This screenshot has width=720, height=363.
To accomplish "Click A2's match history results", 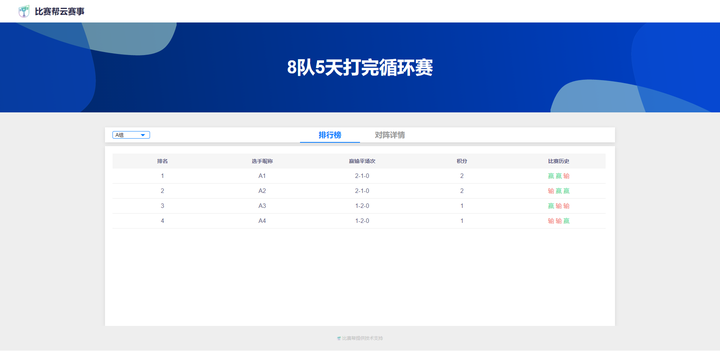I will pyautogui.click(x=558, y=191).
